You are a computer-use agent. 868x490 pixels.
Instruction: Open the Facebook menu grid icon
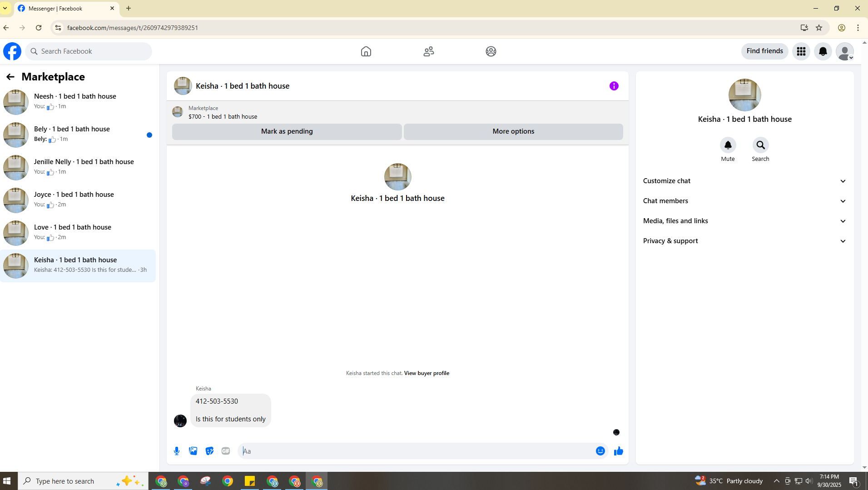[801, 51]
